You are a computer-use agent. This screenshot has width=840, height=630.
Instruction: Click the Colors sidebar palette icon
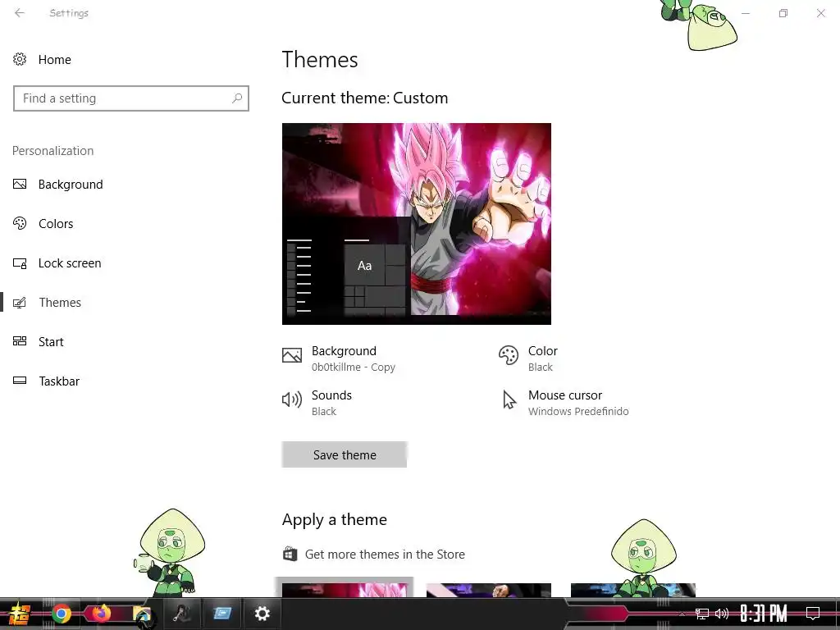20,223
